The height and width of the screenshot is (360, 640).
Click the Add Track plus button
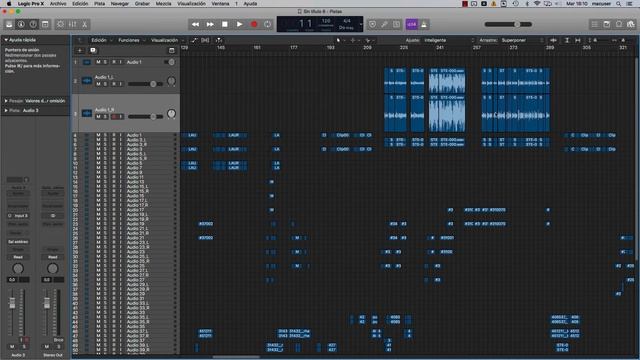click(x=80, y=50)
